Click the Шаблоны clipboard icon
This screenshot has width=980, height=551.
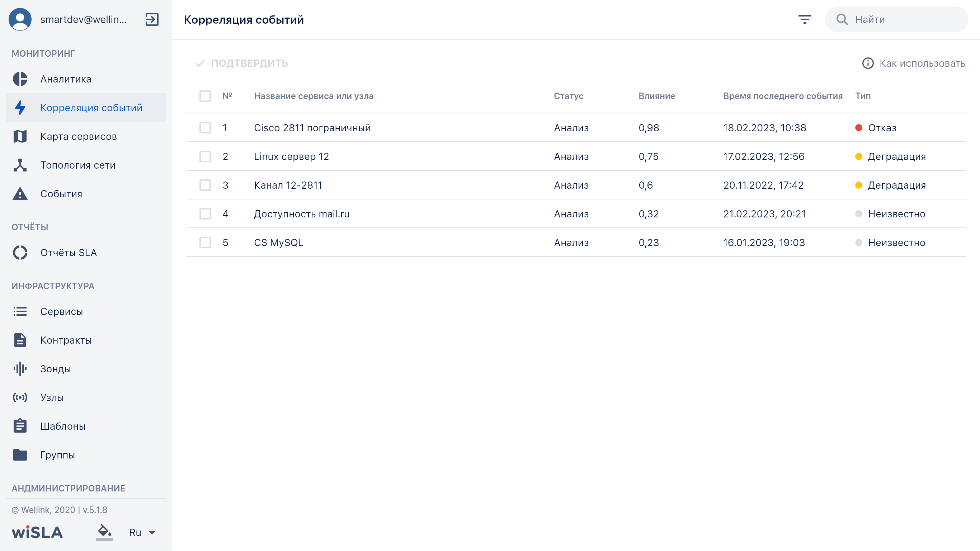point(20,426)
